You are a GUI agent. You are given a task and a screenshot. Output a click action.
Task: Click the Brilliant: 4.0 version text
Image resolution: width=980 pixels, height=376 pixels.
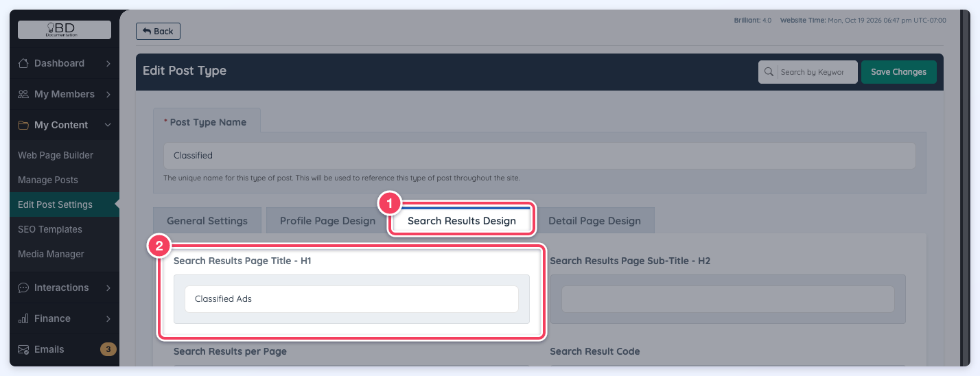click(753, 21)
